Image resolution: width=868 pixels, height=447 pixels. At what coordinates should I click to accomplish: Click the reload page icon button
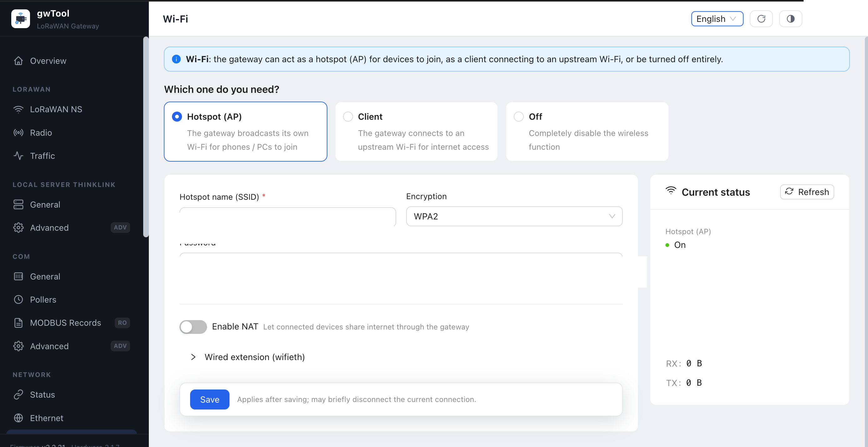click(761, 19)
